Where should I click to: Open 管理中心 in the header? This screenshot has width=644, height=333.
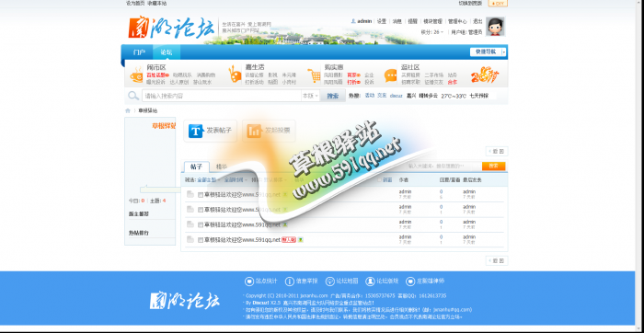pos(457,21)
